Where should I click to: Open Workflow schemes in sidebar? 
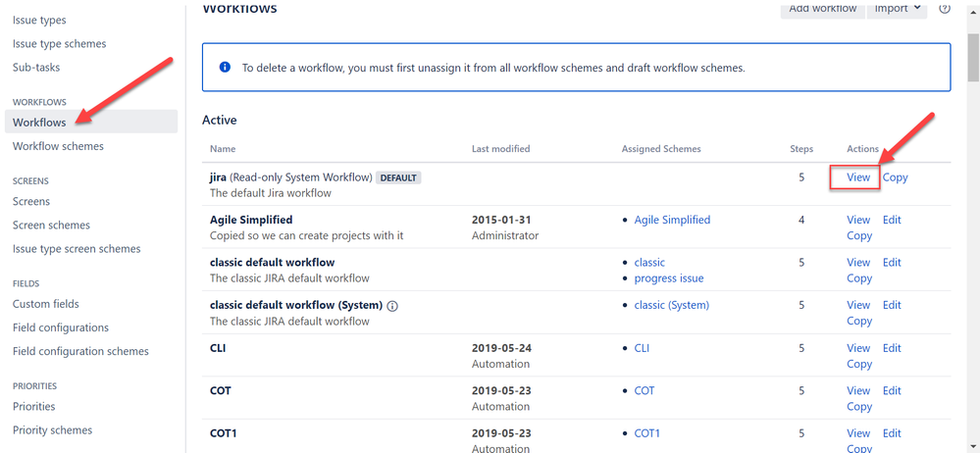coord(58,146)
